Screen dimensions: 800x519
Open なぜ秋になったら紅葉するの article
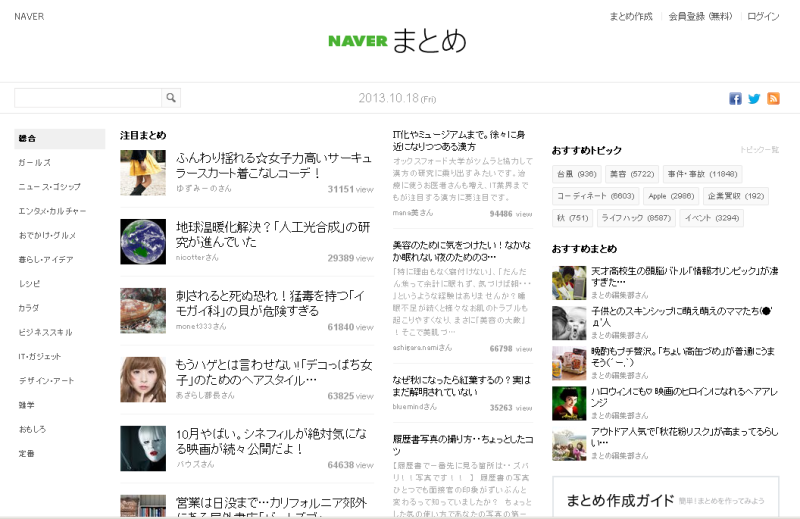point(461,386)
